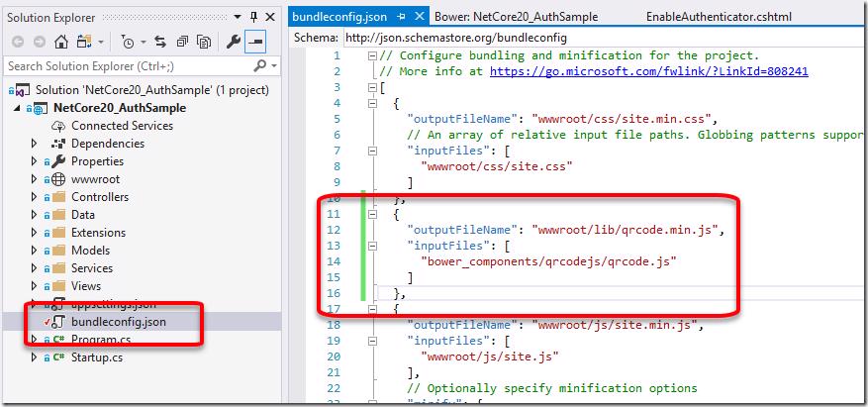The width and height of the screenshot is (868, 407).
Task: Collapse inputFiles outline at line 13
Action: point(372,246)
